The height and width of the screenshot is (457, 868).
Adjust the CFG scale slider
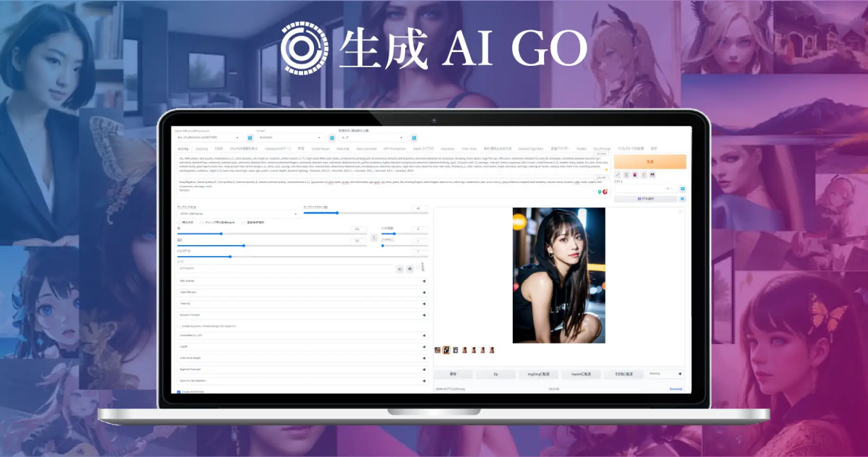coord(231,257)
